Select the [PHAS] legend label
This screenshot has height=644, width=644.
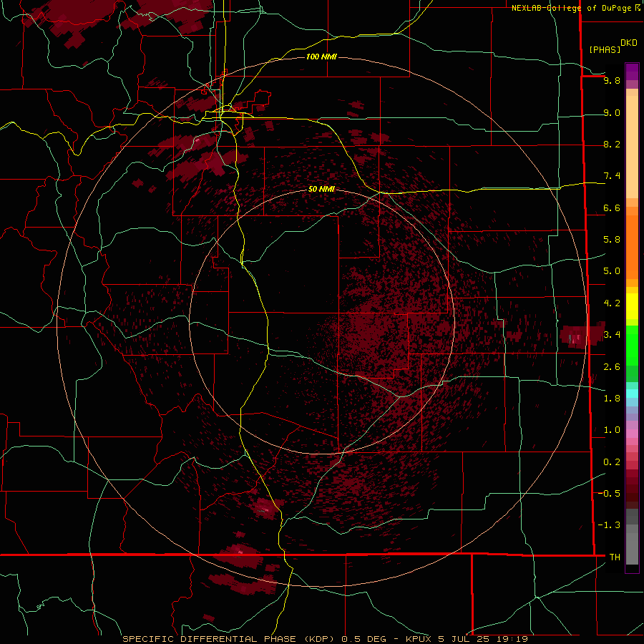pos(605,49)
